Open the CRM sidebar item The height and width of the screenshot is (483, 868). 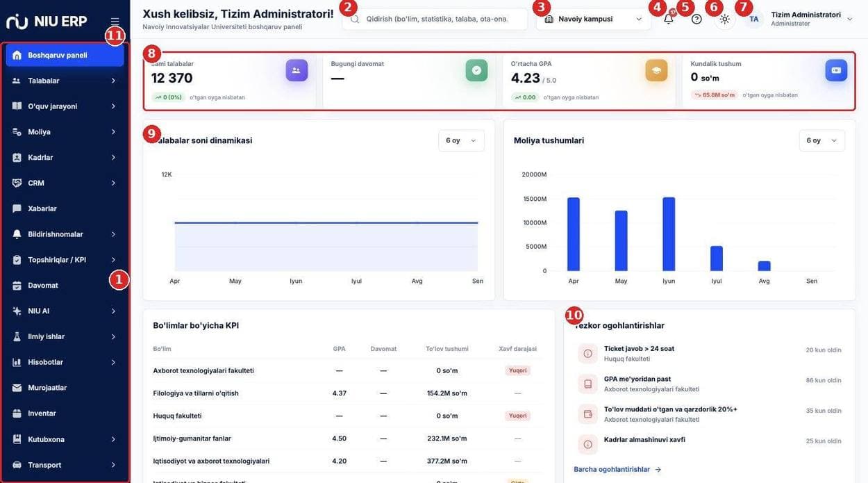[65, 183]
